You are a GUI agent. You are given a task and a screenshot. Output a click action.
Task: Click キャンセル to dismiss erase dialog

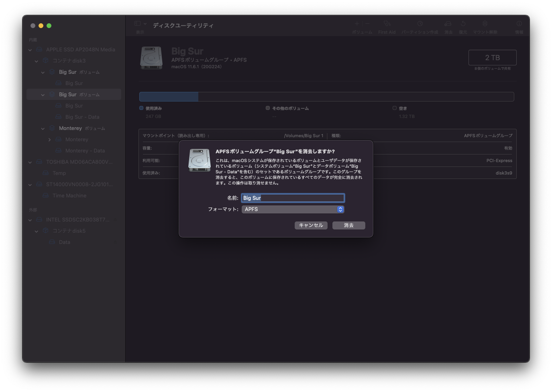[x=311, y=225]
